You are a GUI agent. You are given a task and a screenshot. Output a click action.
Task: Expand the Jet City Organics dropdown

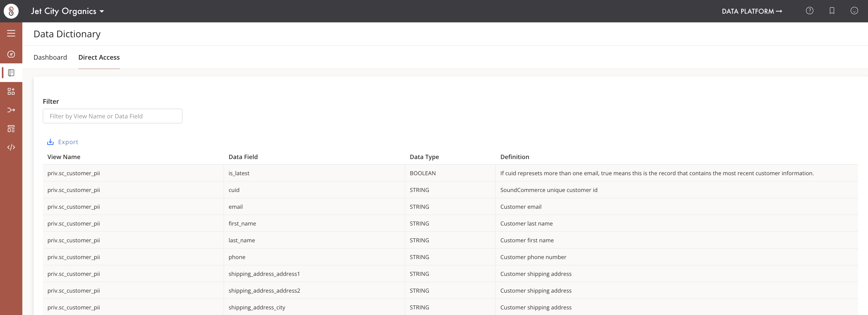pyautogui.click(x=67, y=11)
